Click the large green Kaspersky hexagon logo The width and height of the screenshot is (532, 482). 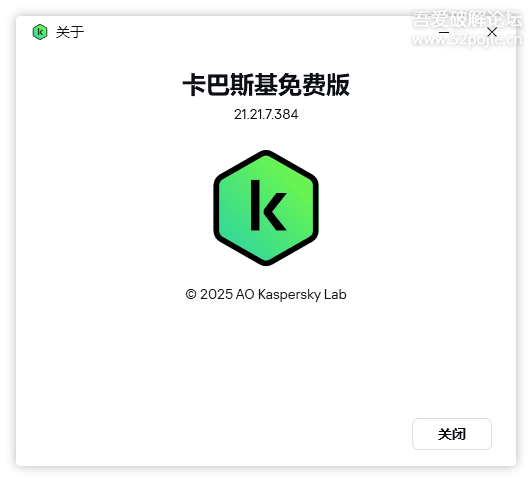click(x=266, y=208)
